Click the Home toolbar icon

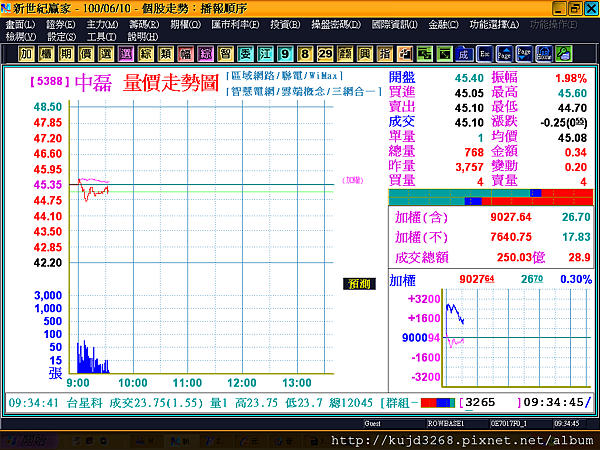[544, 54]
